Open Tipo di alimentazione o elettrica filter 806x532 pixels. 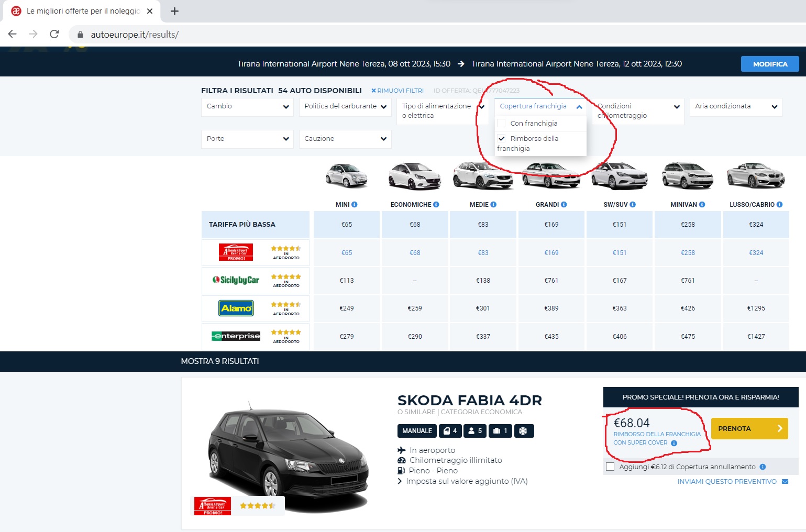pos(443,111)
